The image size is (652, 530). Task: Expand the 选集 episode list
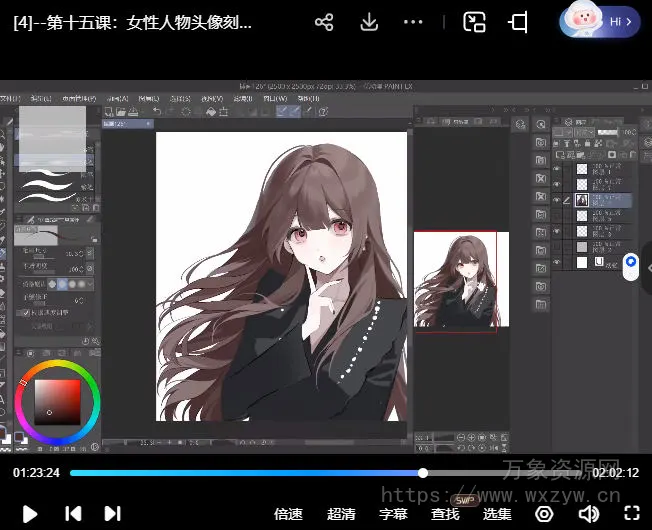coord(497,514)
